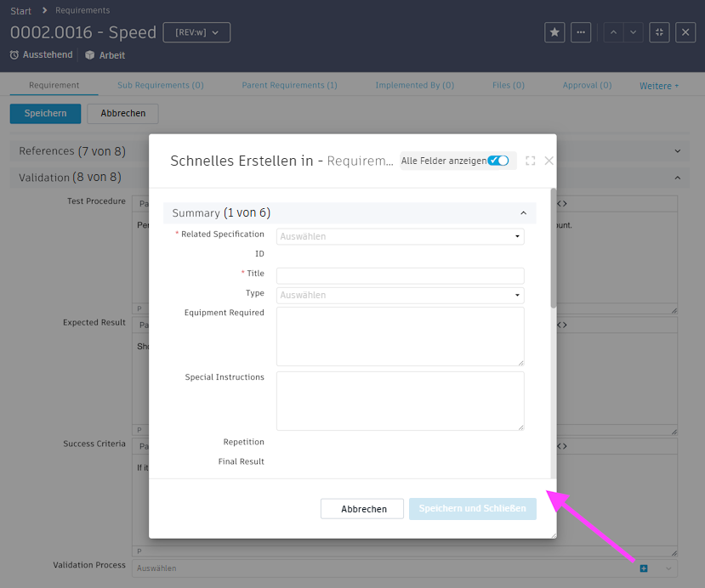Viewport: 705px width, 588px height.
Task: Toggle Alle Felder anzeigen switch
Action: click(498, 161)
